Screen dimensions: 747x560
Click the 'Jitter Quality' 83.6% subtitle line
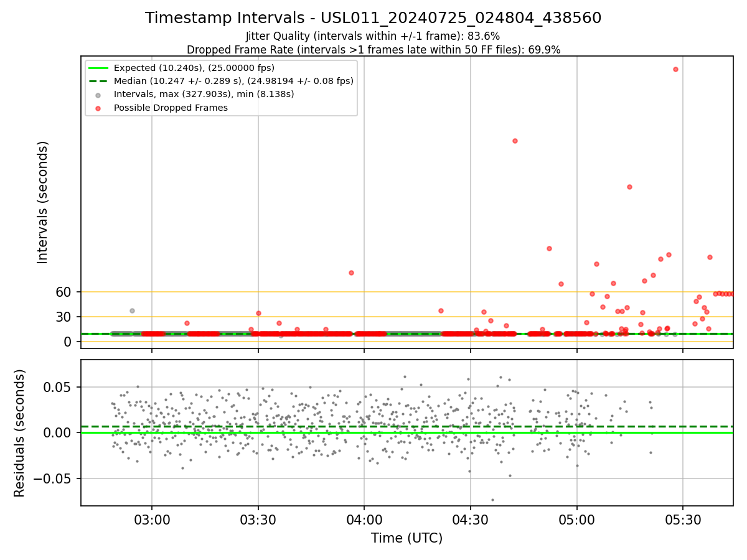pyautogui.click(x=373, y=36)
